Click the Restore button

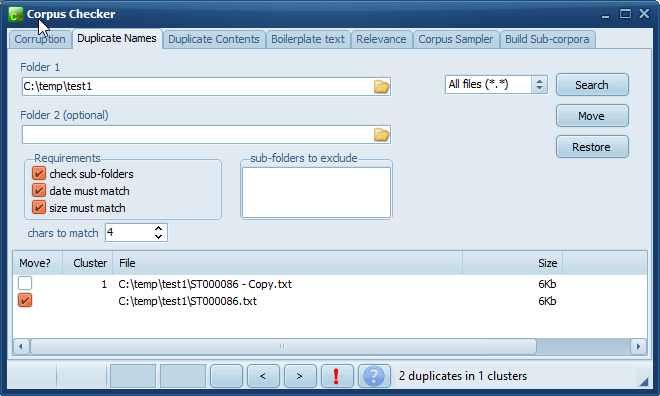[x=592, y=147]
